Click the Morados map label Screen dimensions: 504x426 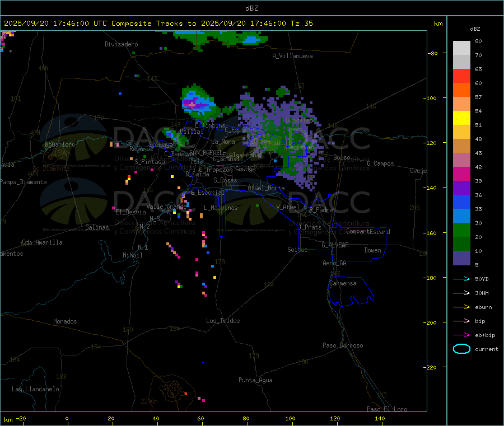point(65,321)
